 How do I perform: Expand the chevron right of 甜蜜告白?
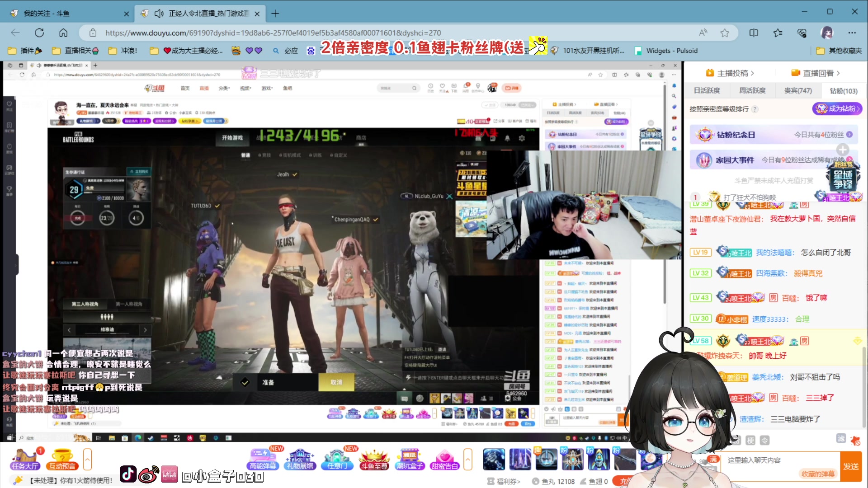point(468,459)
